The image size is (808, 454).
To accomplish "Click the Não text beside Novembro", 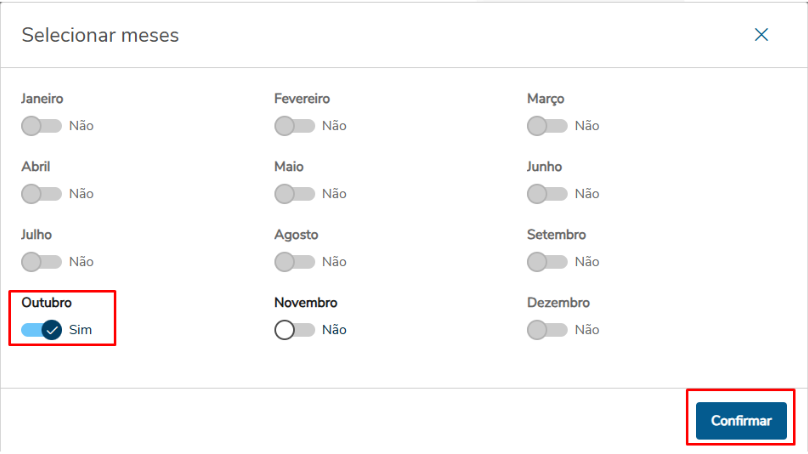I will click(334, 330).
